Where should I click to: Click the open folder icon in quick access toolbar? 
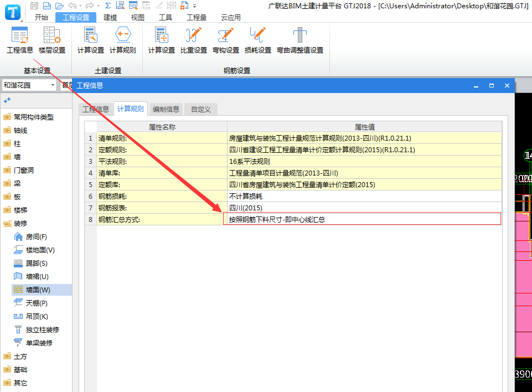pos(60,6)
